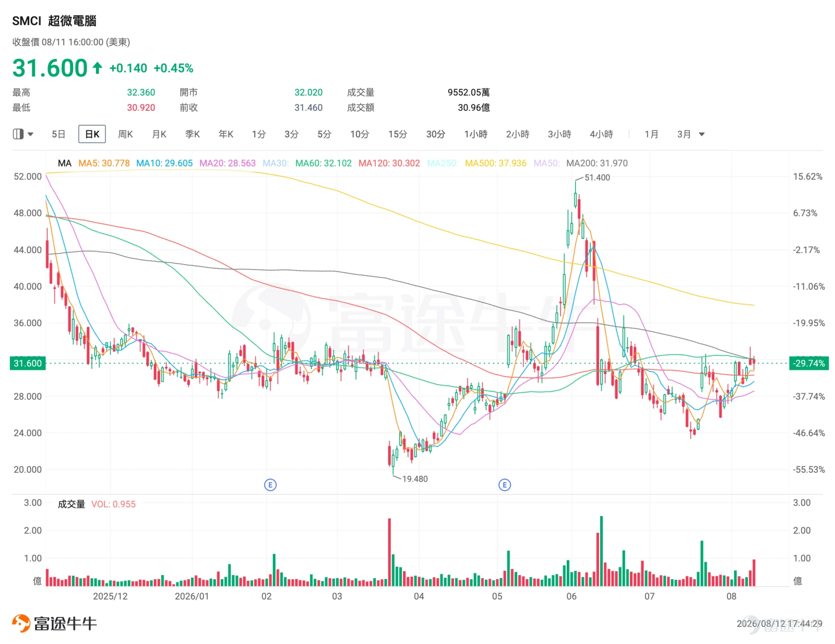
Task: Click the 成交量 volume indicator label
Action: tap(71, 504)
